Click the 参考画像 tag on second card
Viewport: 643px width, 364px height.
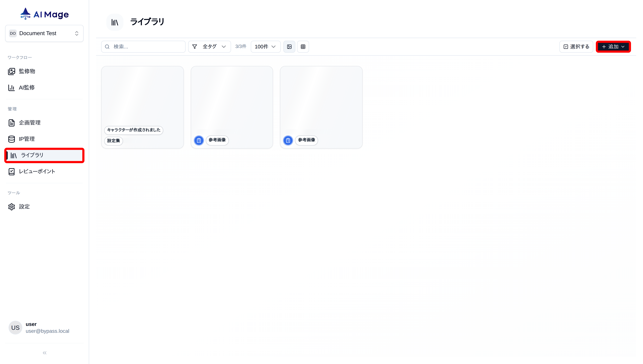click(x=217, y=140)
